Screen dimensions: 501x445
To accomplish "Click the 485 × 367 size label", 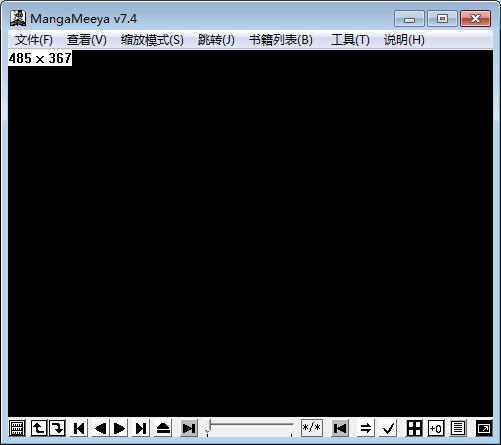I will (40, 58).
